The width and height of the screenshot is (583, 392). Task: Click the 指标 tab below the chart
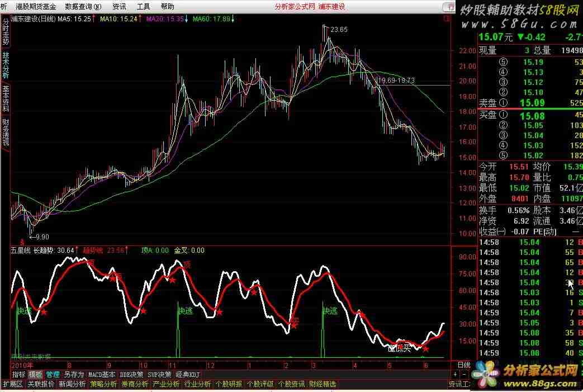click(x=18, y=375)
